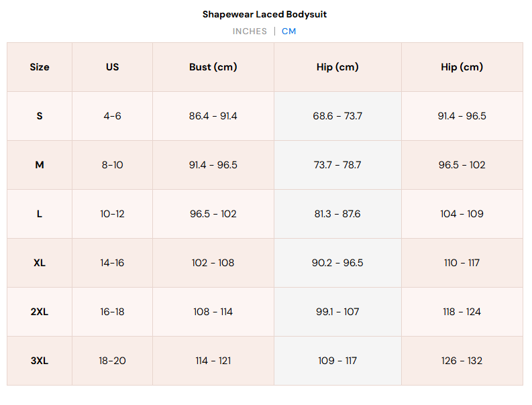Click the 99.1 - 107 cell
The image size is (532, 405).
[x=337, y=312]
